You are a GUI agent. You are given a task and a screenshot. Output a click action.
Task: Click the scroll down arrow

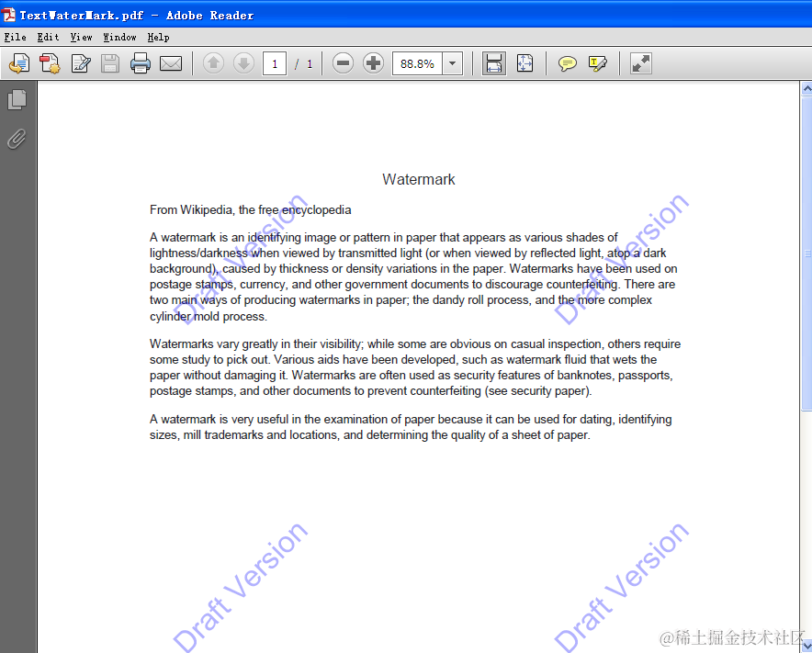coord(806,647)
